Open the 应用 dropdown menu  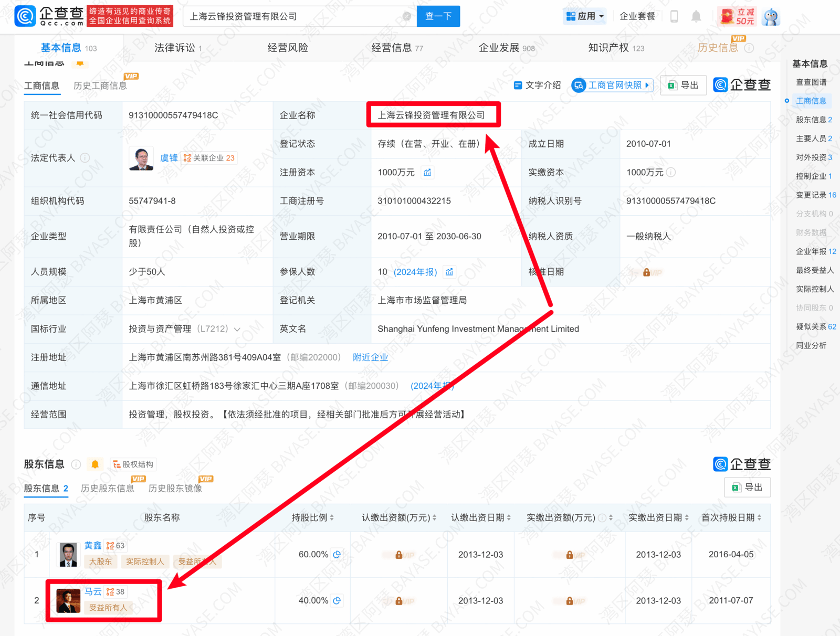(584, 16)
